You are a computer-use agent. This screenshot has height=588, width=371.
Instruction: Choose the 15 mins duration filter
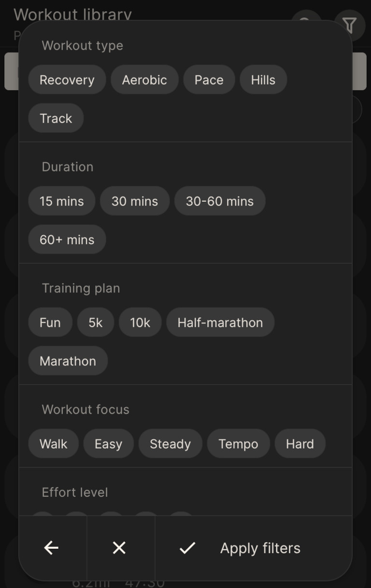click(61, 201)
